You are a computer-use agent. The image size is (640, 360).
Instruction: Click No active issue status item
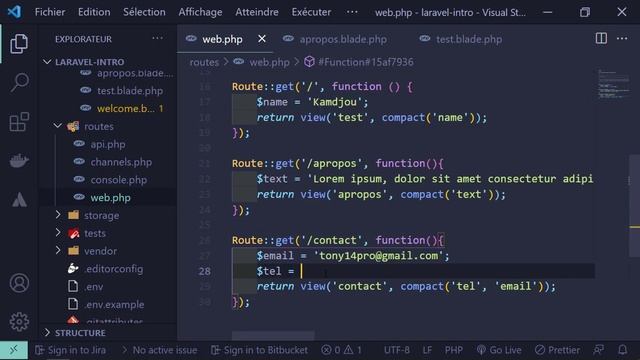pyautogui.click(x=160, y=350)
